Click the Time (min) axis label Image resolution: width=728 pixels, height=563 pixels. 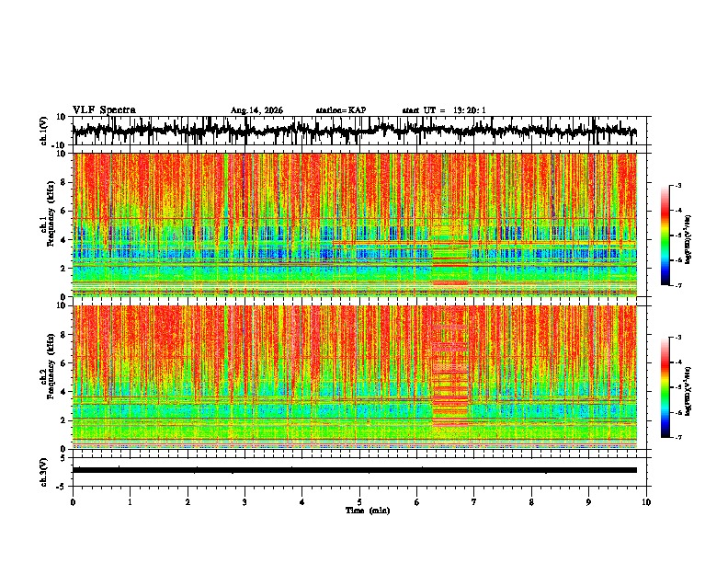pyautogui.click(x=368, y=511)
